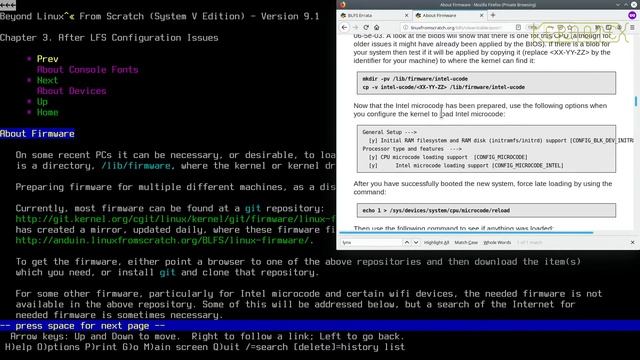Click Firefox page vertical scrollbar thumb
The image size is (640, 360).
636,101
